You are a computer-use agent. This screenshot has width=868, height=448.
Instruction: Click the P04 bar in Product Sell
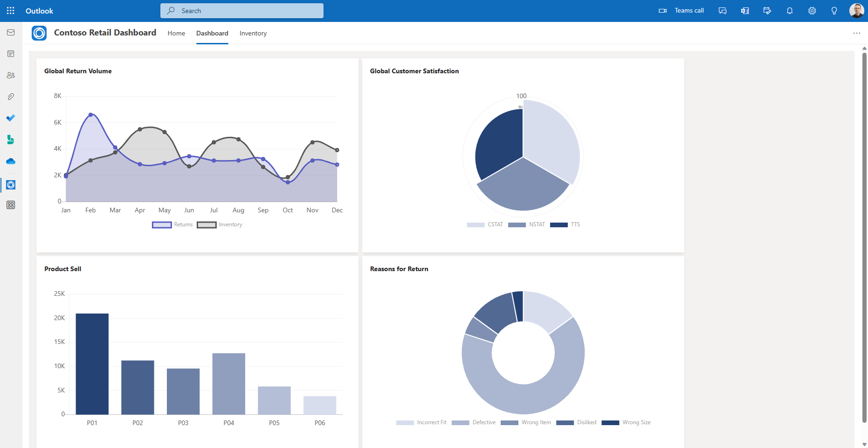tap(229, 384)
